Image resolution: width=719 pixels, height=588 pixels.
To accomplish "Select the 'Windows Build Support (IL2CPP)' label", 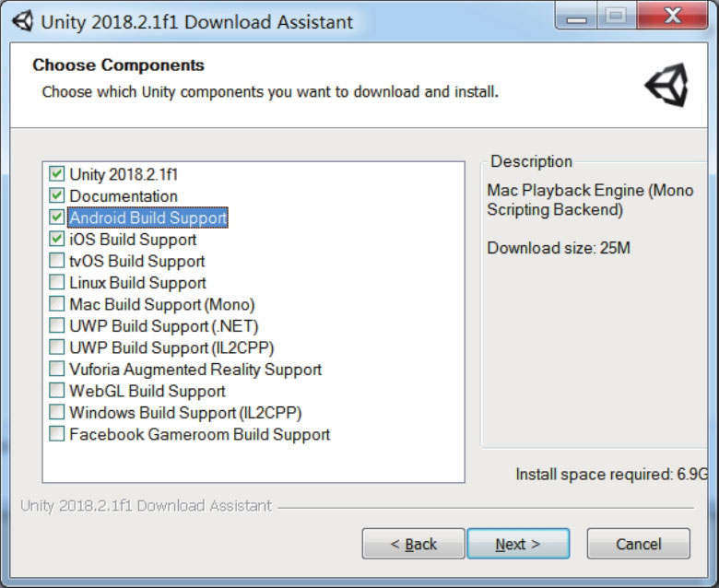I will (185, 413).
